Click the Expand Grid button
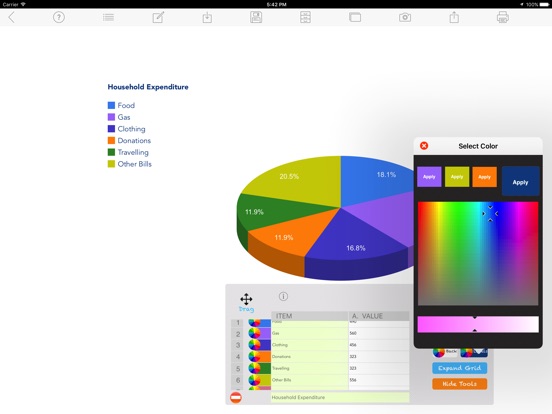Screen dimensions: 552x414 point(459,368)
